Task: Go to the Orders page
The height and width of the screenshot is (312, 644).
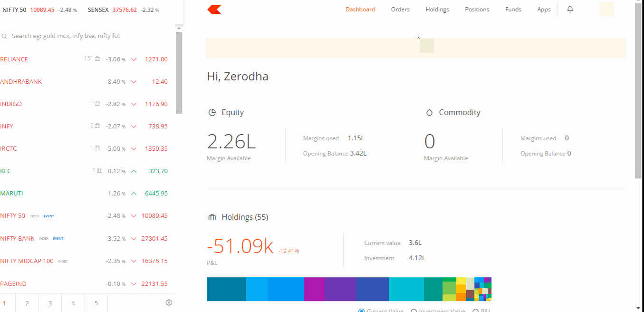Action: click(400, 10)
